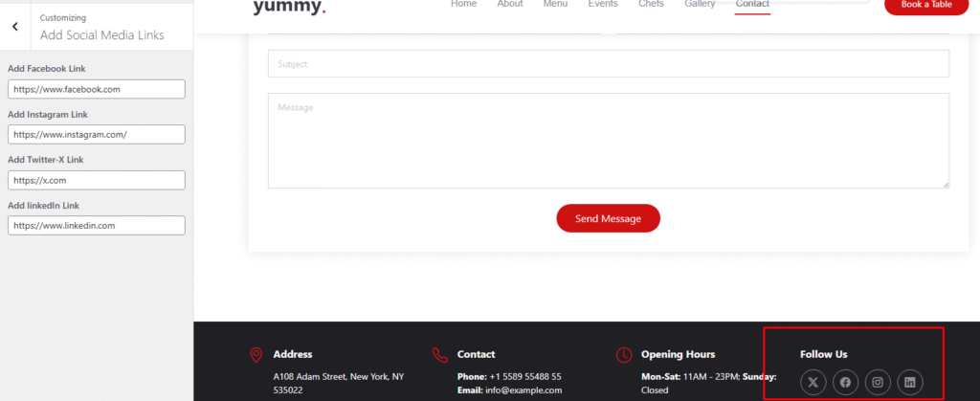Viewport: 980px width, 401px height.
Task: Open the Twitter-X icon under Follow Us
Action: [813, 382]
